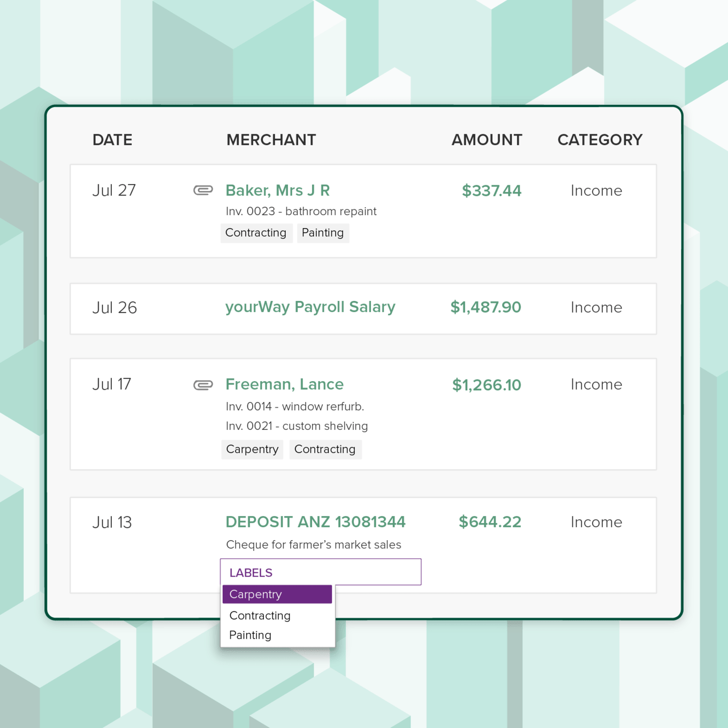Select Painting in the open labels list
The image size is (728, 728).
249,635
